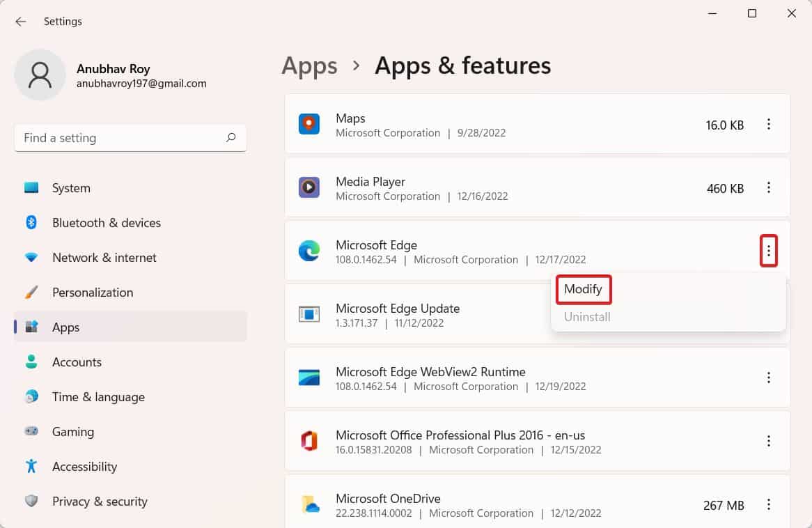Click the Accessibility figure icon in sidebar
Viewport: 812px width, 528px height.
(x=31, y=466)
